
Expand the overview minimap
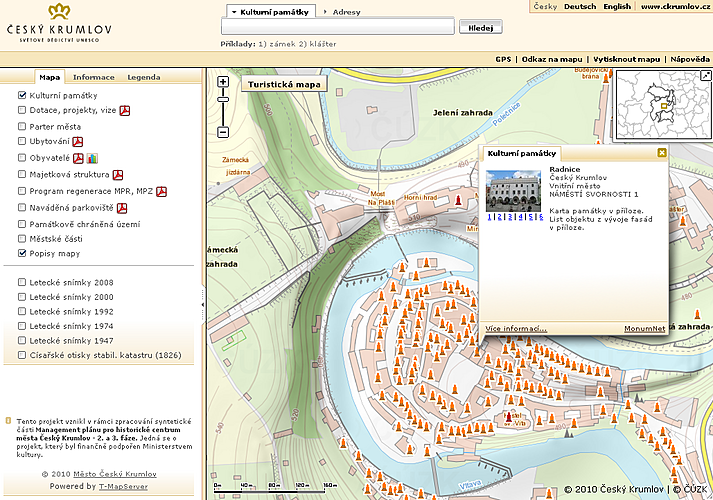[706, 76]
